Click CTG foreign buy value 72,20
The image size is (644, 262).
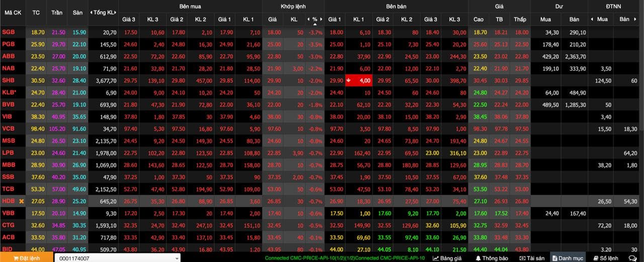[604, 225]
